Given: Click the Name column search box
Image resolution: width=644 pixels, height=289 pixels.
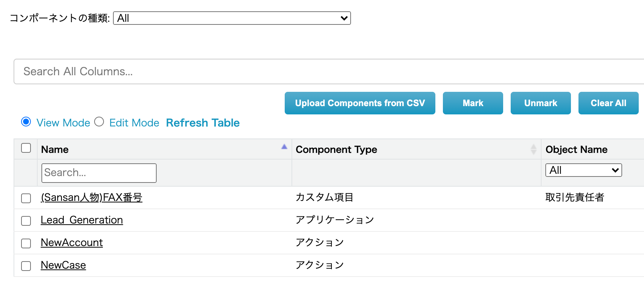Looking at the screenshot, I should (x=99, y=173).
